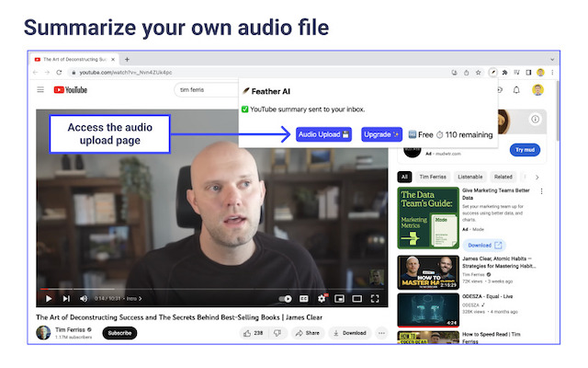The width and height of the screenshot is (588, 368).
Task: Mute the video volume
Action: point(84,298)
